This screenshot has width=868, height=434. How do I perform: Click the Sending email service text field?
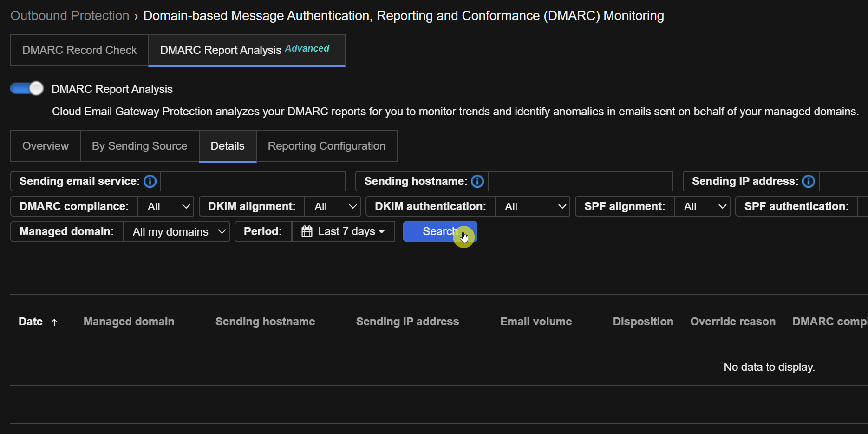click(253, 181)
